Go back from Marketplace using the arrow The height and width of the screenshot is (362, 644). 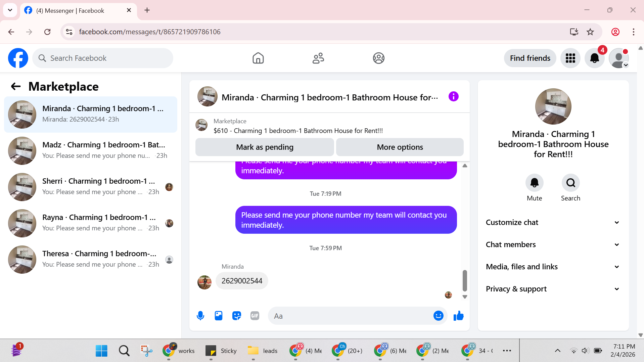pos(16,87)
